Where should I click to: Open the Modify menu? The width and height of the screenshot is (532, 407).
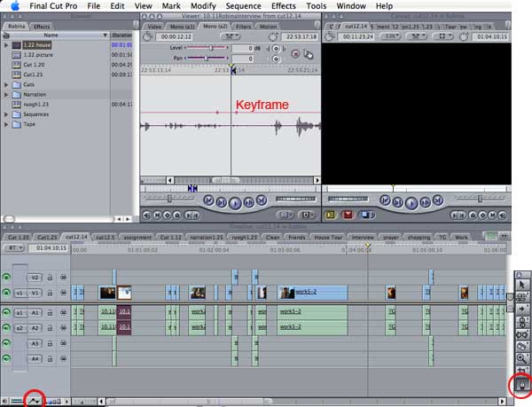pyautogui.click(x=203, y=6)
